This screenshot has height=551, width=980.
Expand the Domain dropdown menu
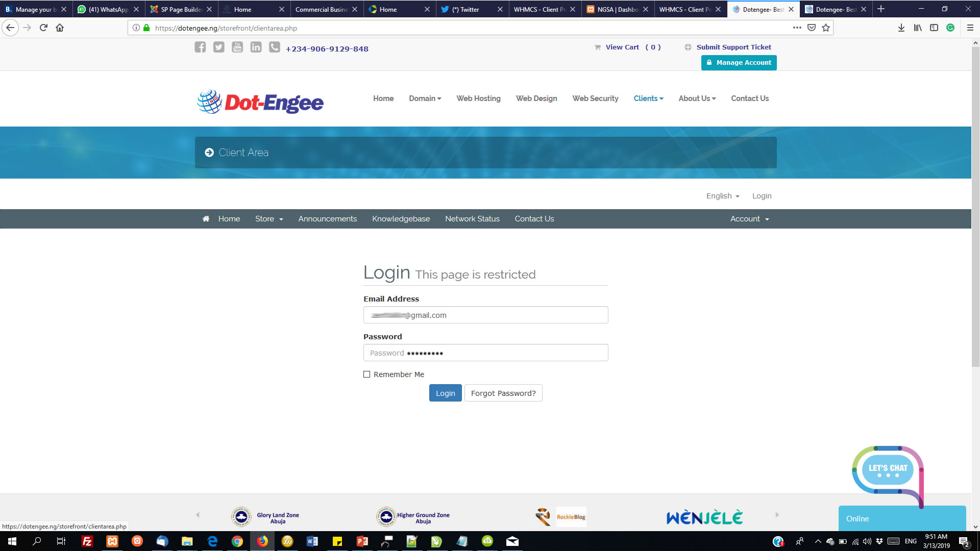(424, 98)
